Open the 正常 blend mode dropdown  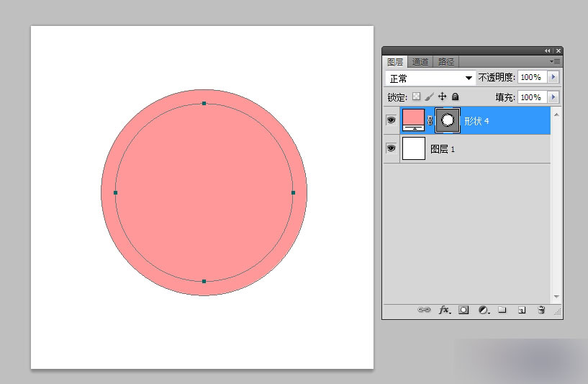coord(430,78)
